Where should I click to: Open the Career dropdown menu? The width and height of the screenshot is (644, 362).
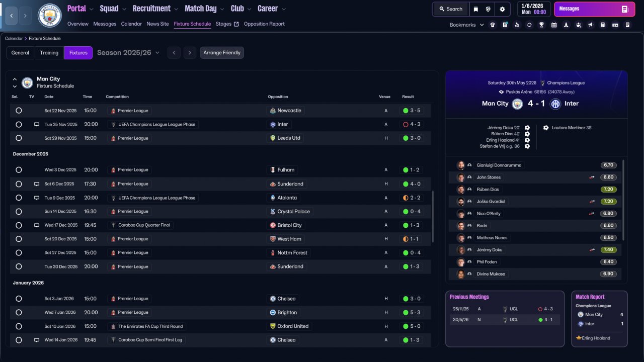pos(272,9)
